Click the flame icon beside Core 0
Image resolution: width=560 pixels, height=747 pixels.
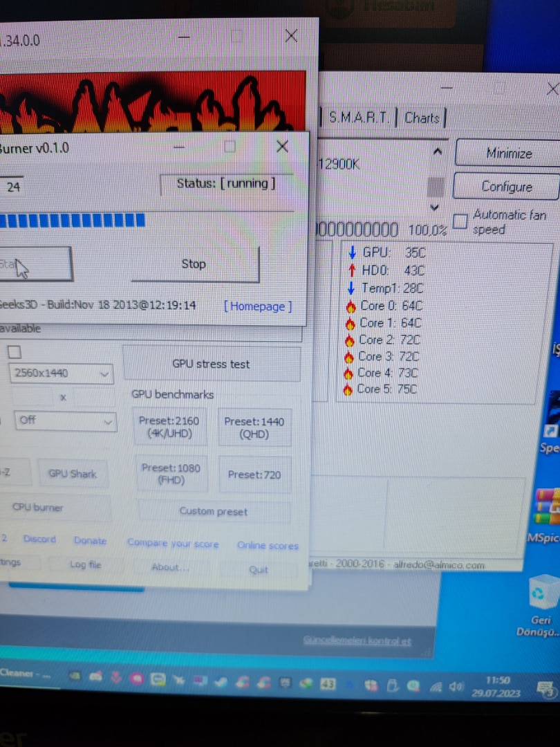[351, 306]
